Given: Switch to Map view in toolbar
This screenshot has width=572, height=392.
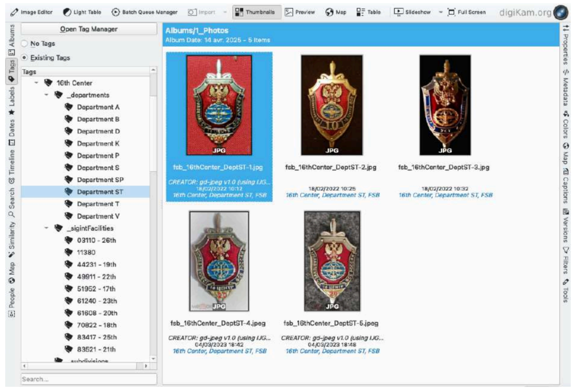Looking at the screenshot, I should pyautogui.click(x=336, y=12).
